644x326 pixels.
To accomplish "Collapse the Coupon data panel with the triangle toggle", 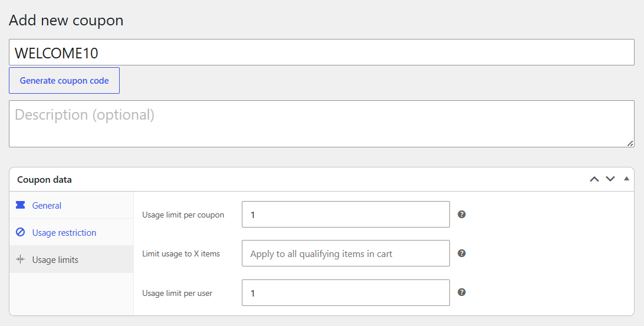I will tap(626, 179).
